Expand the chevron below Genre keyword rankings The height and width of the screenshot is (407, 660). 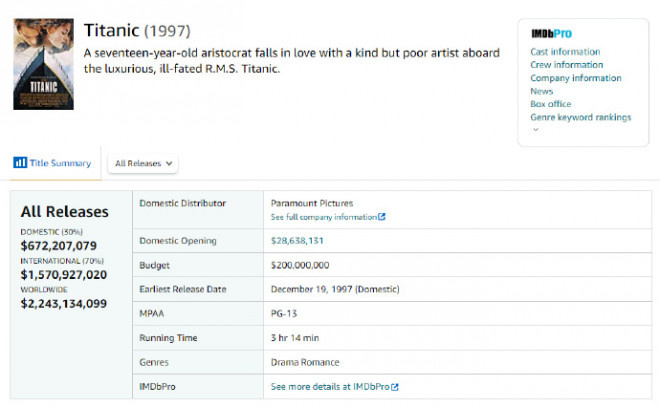pyautogui.click(x=534, y=130)
